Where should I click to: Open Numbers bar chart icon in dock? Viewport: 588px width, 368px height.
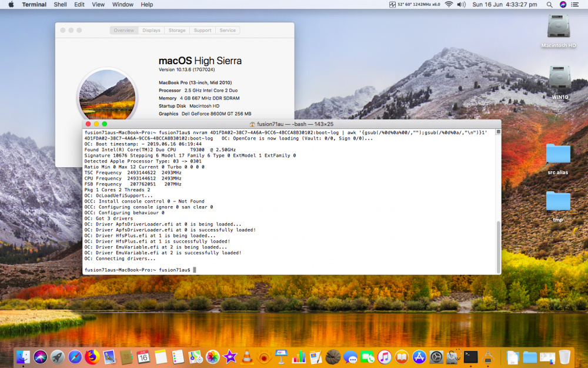299,357
